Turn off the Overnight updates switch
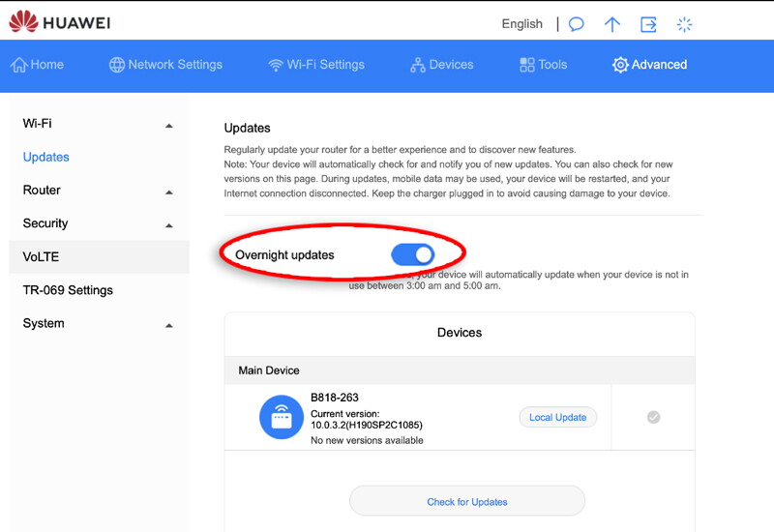This screenshot has height=532, width=774. coord(412,254)
